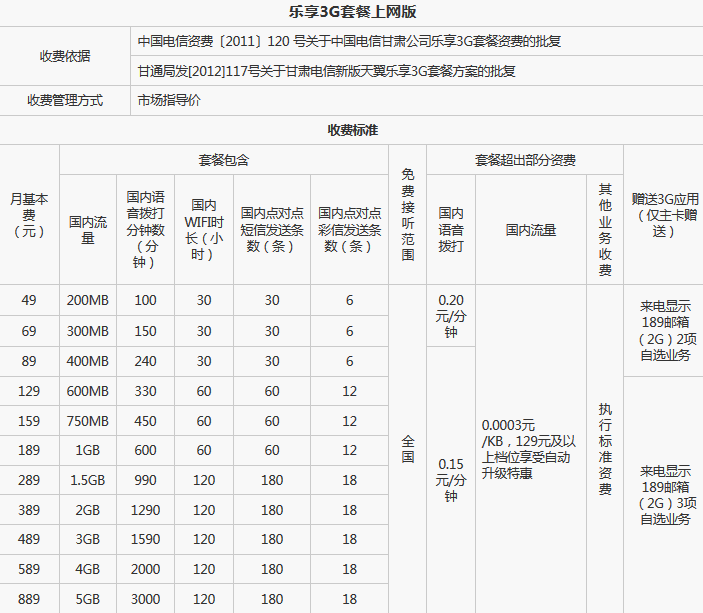Click the 中国电信资费〔2011〕120号 approval text
The image size is (703, 613).
pyautogui.click(x=349, y=41)
